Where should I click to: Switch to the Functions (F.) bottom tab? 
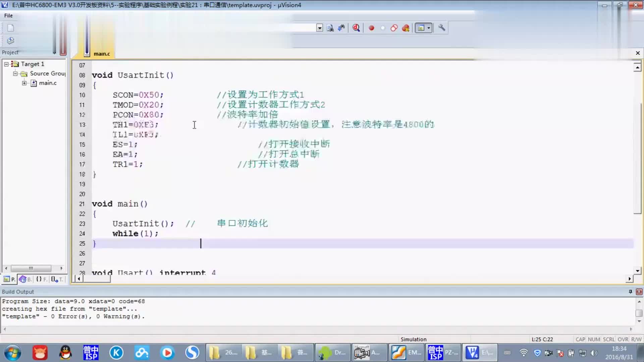coord(41,279)
